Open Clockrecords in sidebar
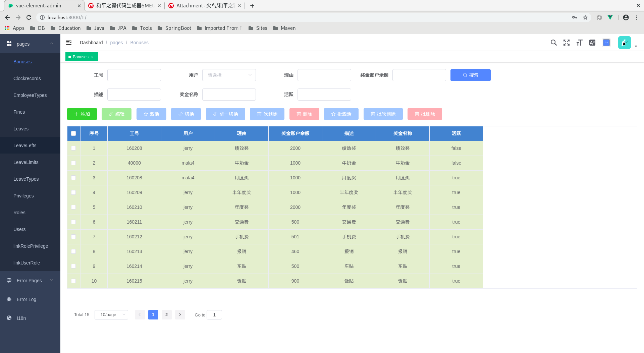644x353 pixels. click(27, 78)
